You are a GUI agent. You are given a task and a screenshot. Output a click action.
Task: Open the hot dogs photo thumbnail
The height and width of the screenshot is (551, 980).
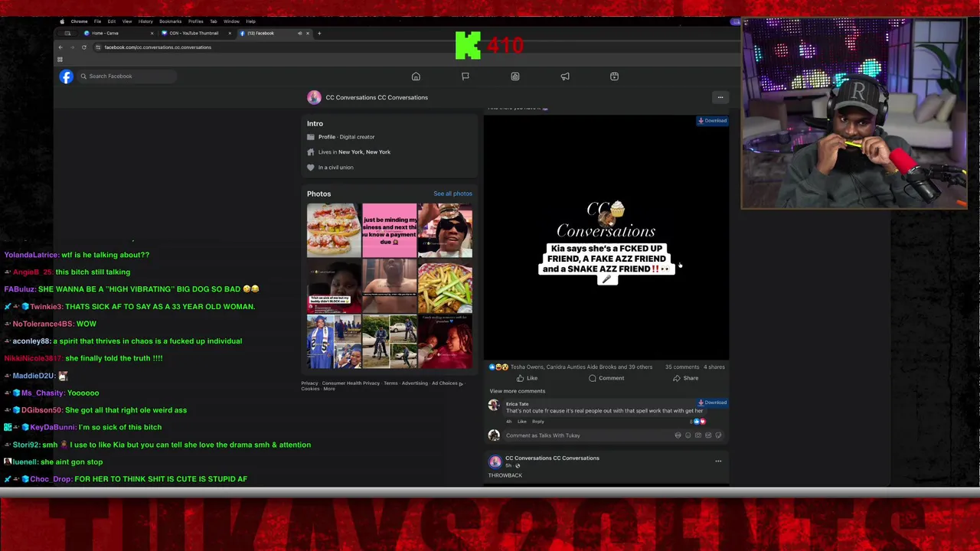[333, 230]
